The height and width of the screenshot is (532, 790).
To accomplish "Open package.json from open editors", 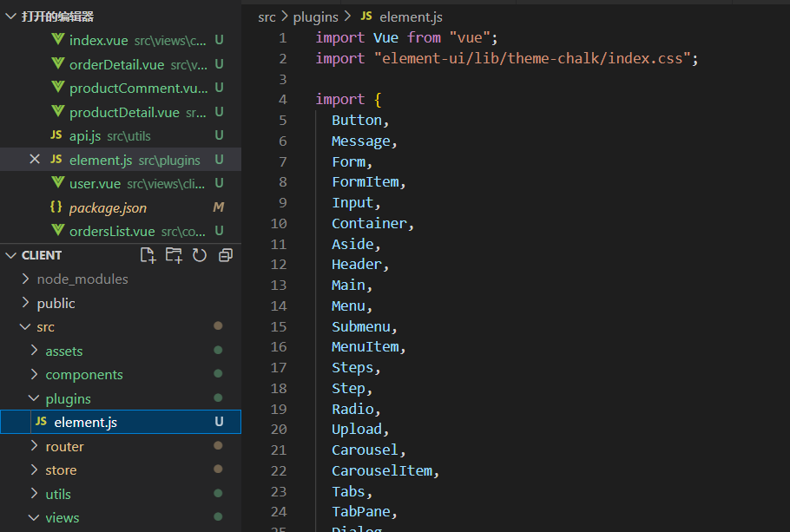I will click(x=121, y=207).
